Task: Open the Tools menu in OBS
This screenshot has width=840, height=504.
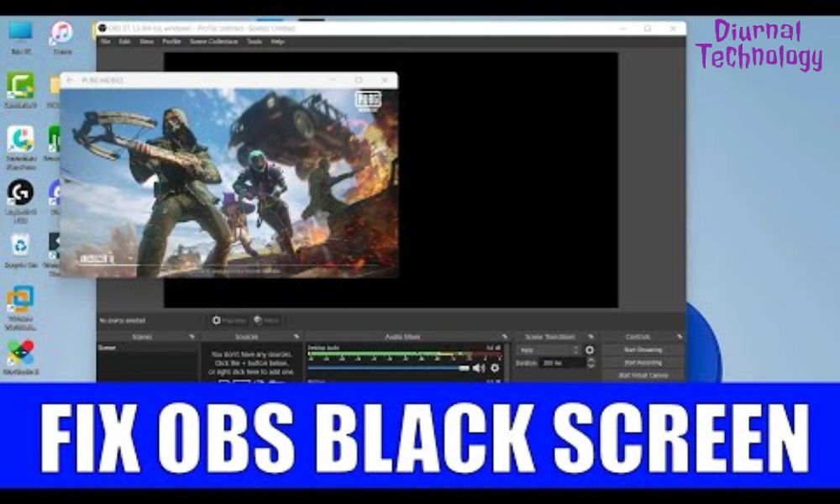Action: 254,39
